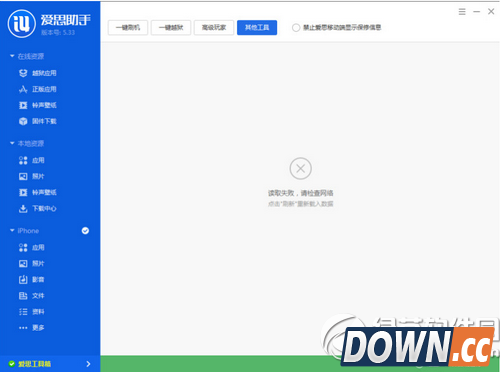Click 点击“刷新”重新载入数据 hint
Viewport: 500px width, 372px height.
pos(301,204)
